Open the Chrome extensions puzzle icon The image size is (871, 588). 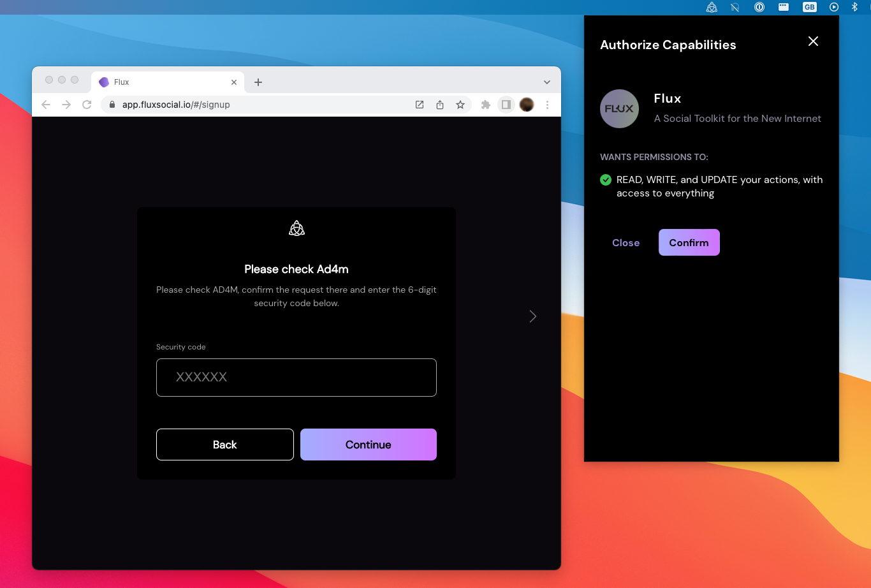(x=486, y=105)
